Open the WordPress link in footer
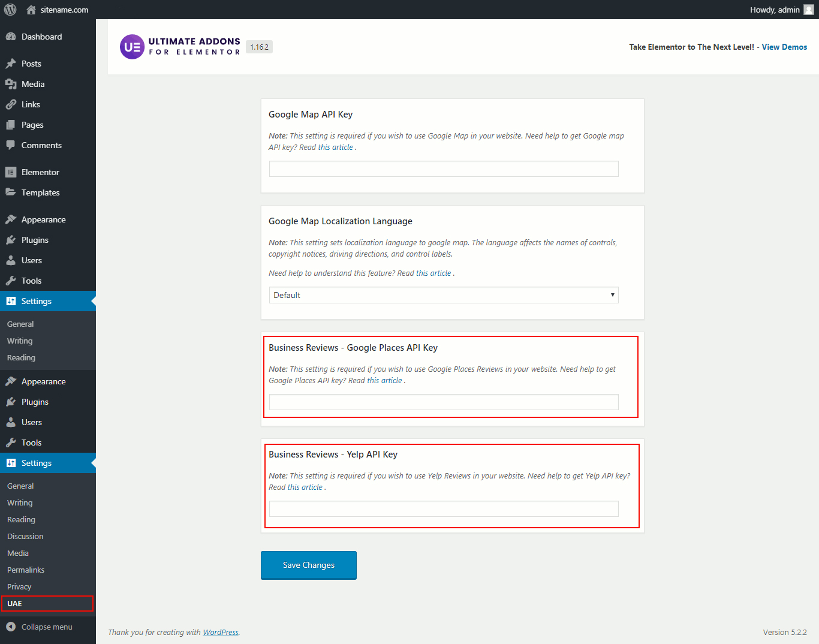 click(x=221, y=632)
